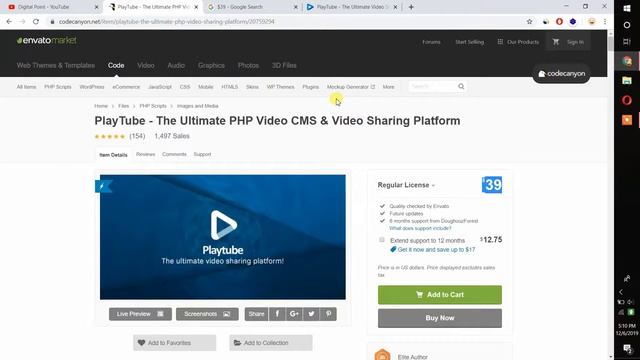Image resolution: width=640 pixels, height=360 pixels.
Task: Click the Chrome address bar
Action: coord(286,22)
